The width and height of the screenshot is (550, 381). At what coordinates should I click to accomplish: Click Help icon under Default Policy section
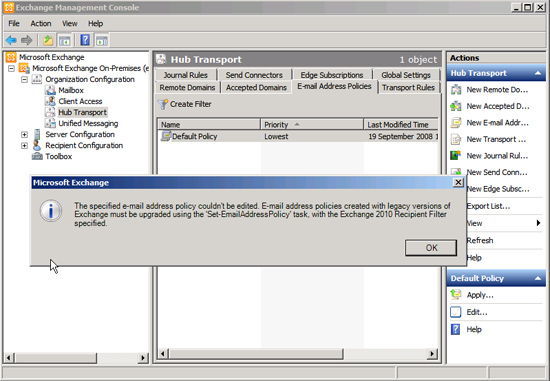pyautogui.click(x=456, y=329)
